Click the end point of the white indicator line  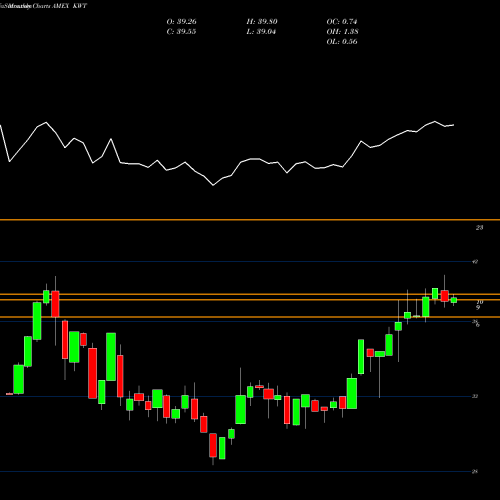454,125
